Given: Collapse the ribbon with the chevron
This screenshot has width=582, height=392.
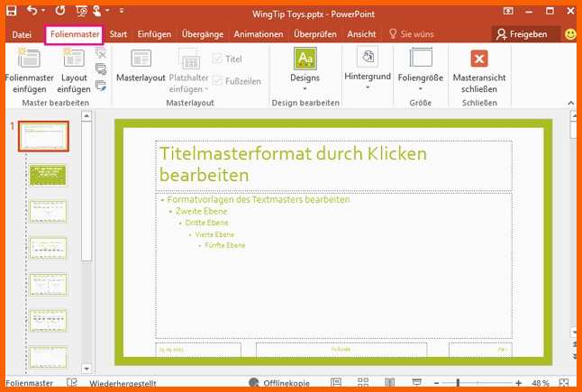Looking at the screenshot, I should coord(571,103).
